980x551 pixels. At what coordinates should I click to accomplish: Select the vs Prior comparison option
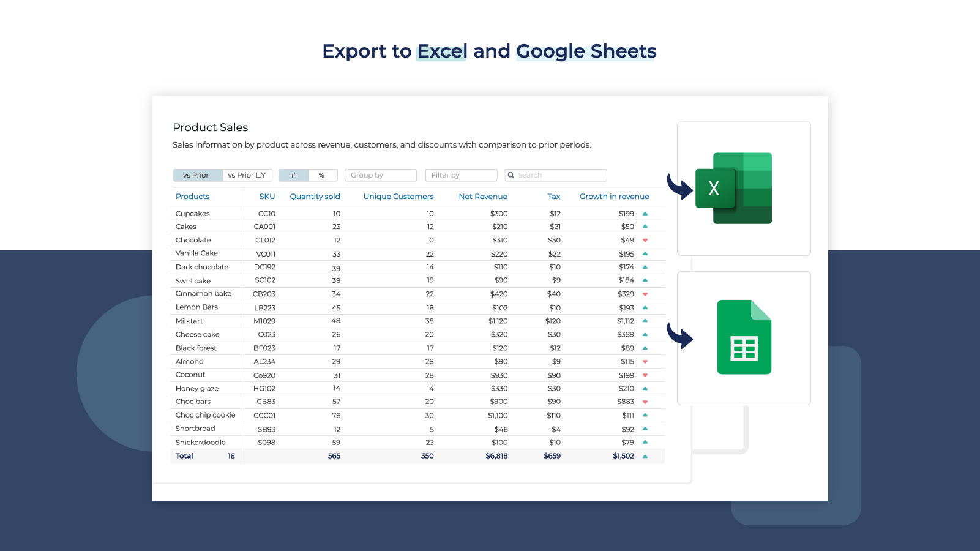click(197, 175)
